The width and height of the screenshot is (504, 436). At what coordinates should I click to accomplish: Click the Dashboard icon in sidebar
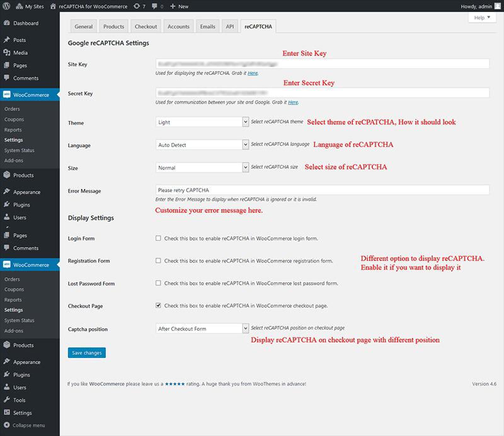tap(6, 23)
